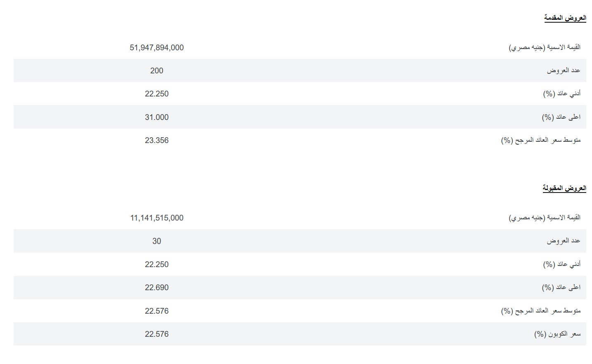
Task: Click أدني عائد (%) label in accepted section
Action: (x=562, y=264)
